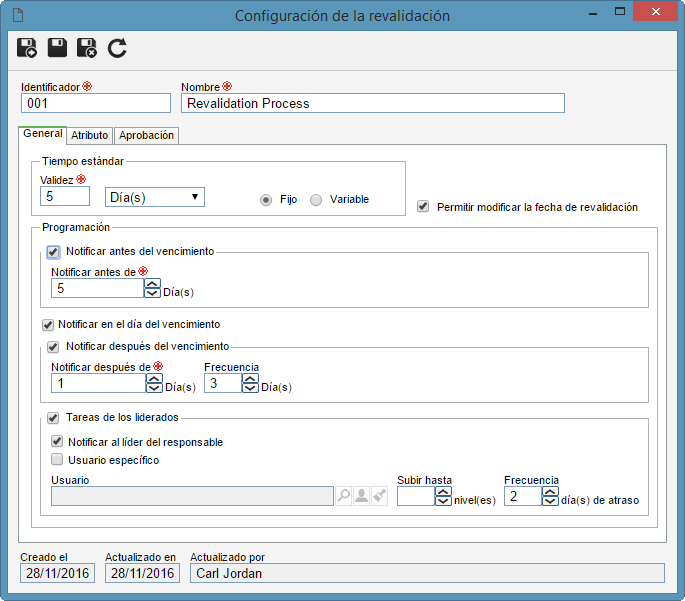Click the Creado el date field
The height and width of the screenshot is (601, 685).
point(57,573)
